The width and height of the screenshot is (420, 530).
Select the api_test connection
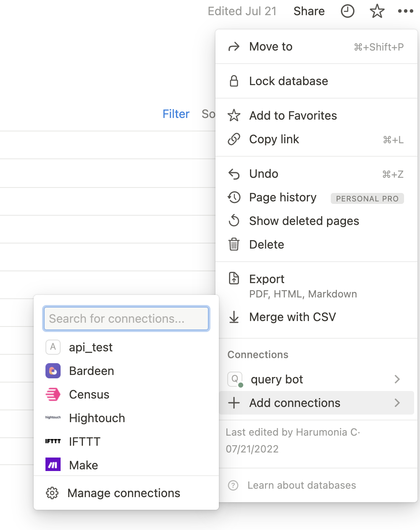(x=91, y=347)
